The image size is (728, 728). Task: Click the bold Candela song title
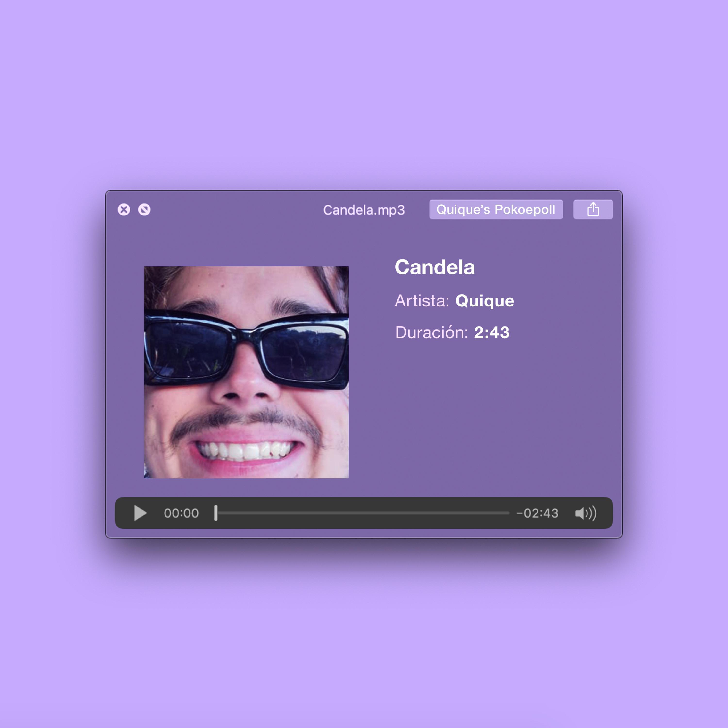coord(434,267)
